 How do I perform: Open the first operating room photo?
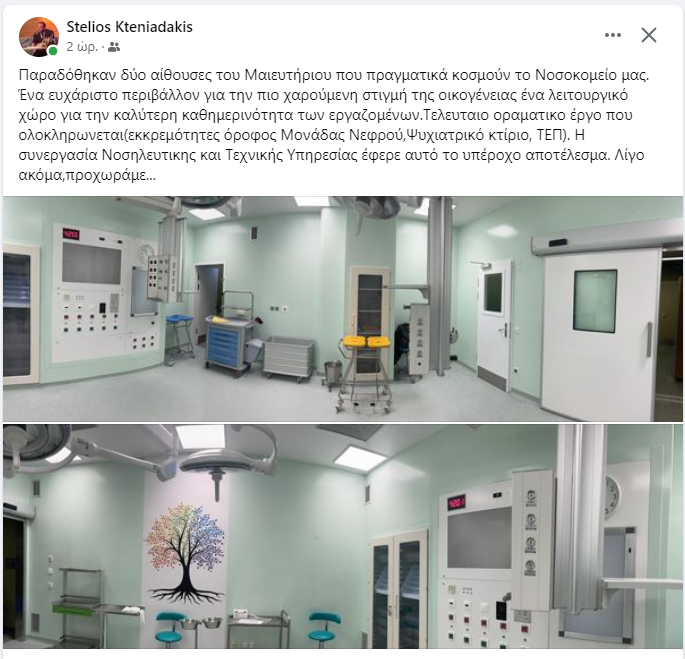(342, 309)
